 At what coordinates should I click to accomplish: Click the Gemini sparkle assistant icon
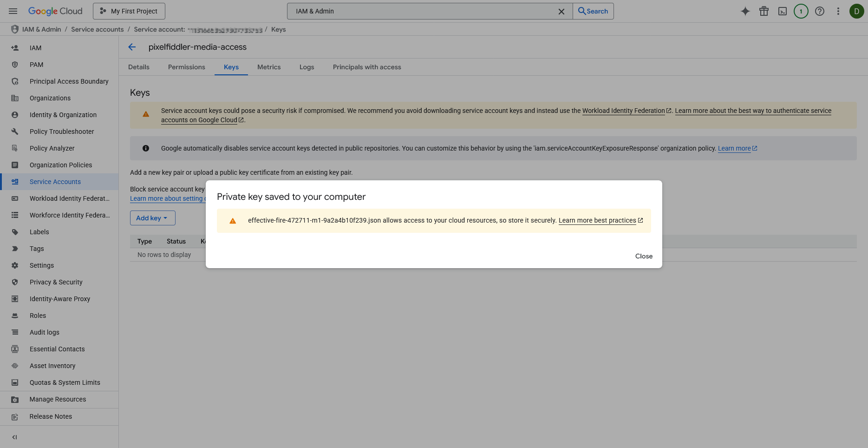point(745,11)
